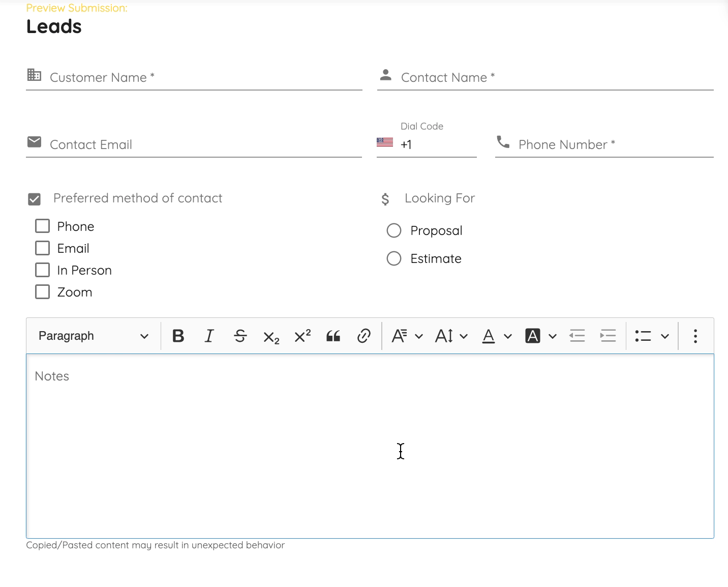Click the phone handset icon
The height and width of the screenshot is (587, 728).
[503, 142]
